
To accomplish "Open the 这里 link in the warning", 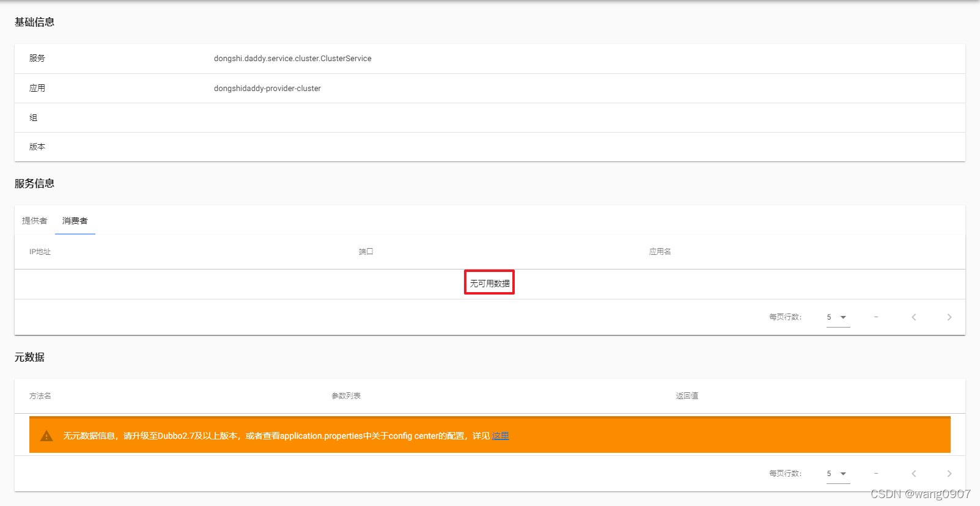I will tap(501, 436).
